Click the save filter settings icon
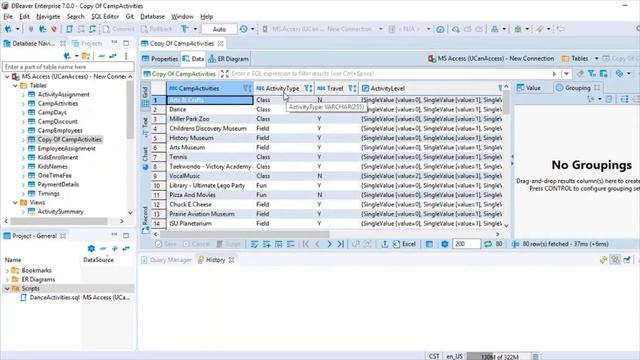 point(604,74)
